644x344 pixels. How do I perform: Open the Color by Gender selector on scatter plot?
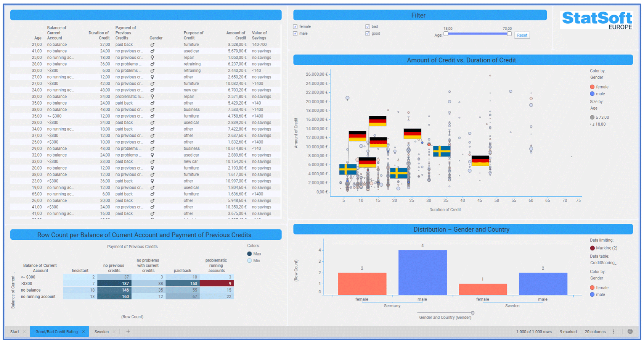tap(597, 77)
